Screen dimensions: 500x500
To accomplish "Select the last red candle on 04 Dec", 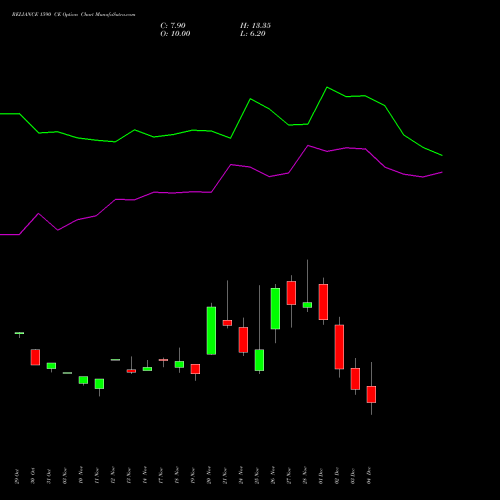I will point(371,394).
